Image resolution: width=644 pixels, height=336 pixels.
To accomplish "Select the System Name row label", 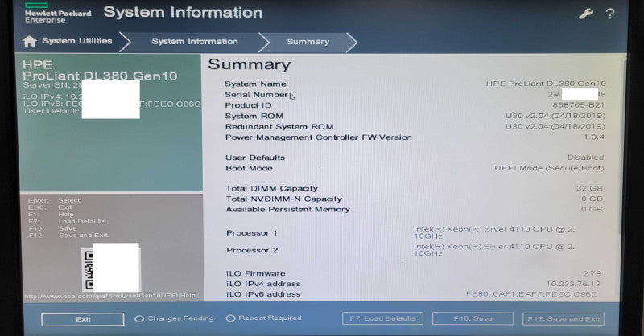I will coord(255,84).
